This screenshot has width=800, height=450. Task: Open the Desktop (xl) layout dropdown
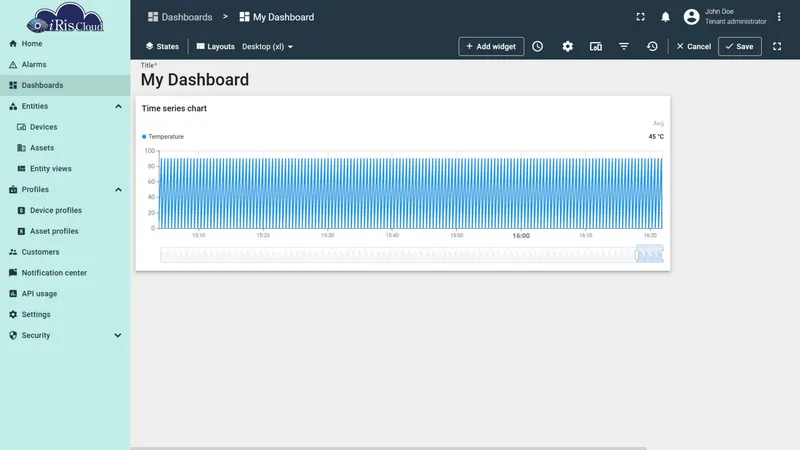tap(267, 46)
